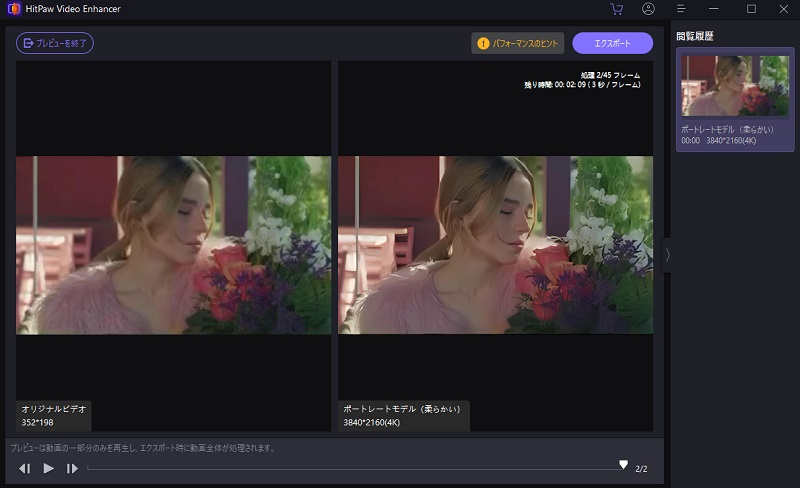The height and width of the screenshot is (488, 800).
Task: Step forward to the next frame
Action: pyautogui.click(x=72, y=468)
